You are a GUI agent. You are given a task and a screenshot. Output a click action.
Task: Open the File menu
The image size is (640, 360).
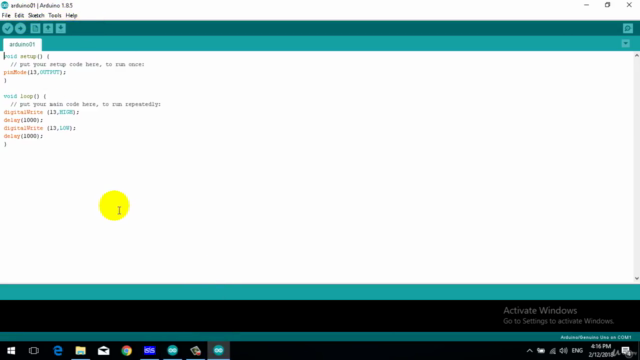(6, 16)
